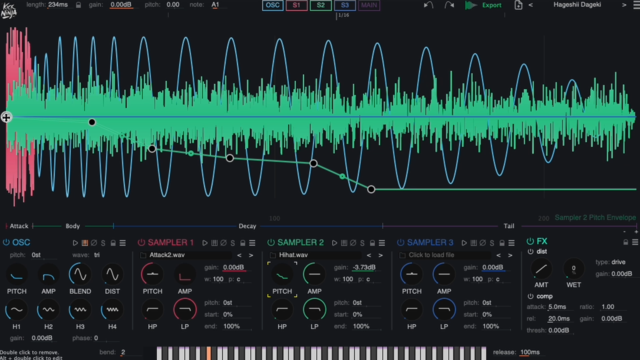Solo Sampler 2 layer
This screenshot has height=360, width=640.
(362, 243)
